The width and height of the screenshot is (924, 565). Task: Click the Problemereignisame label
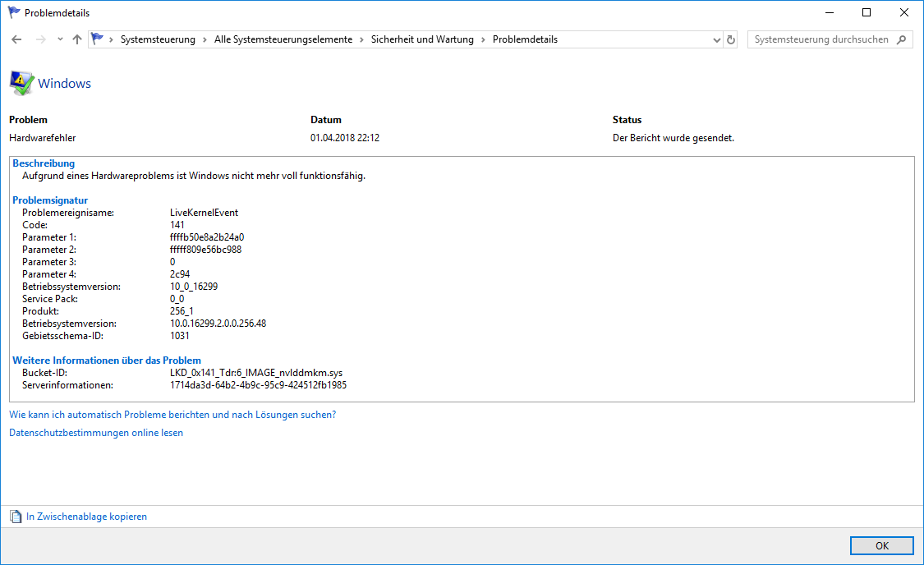pos(68,213)
